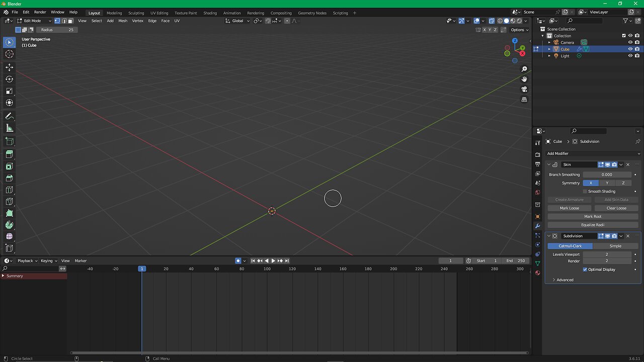Choose the Transform tool
The image size is (644, 362).
(9, 103)
